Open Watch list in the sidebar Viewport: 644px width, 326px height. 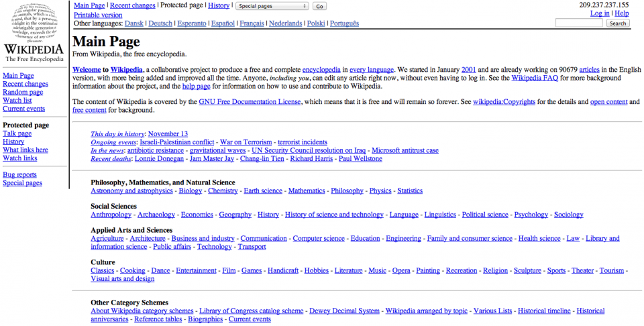coord(17,101)
